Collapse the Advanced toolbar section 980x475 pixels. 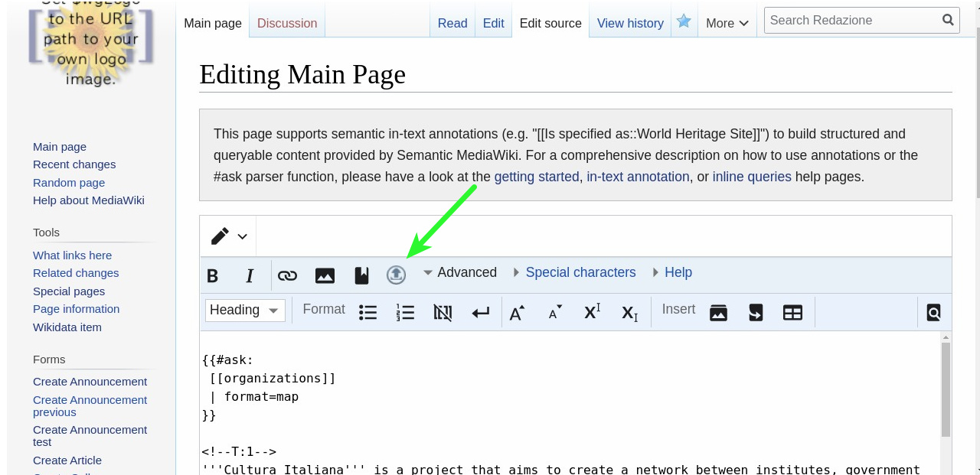[459, 272]
